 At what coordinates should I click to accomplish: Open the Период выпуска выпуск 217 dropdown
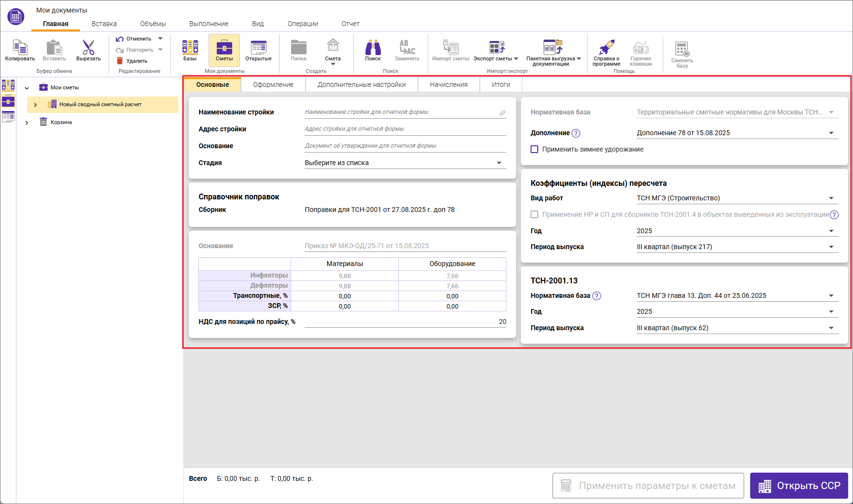831,247
